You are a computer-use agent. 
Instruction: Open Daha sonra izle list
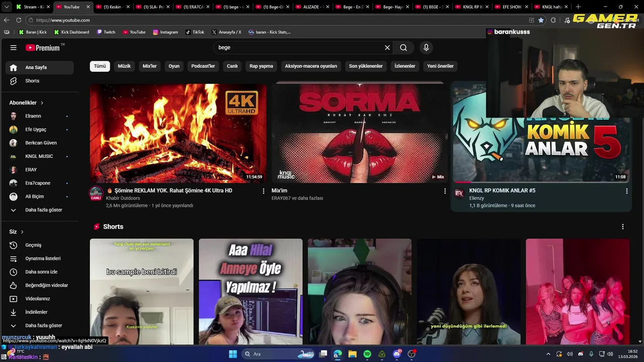pos(40,272)
